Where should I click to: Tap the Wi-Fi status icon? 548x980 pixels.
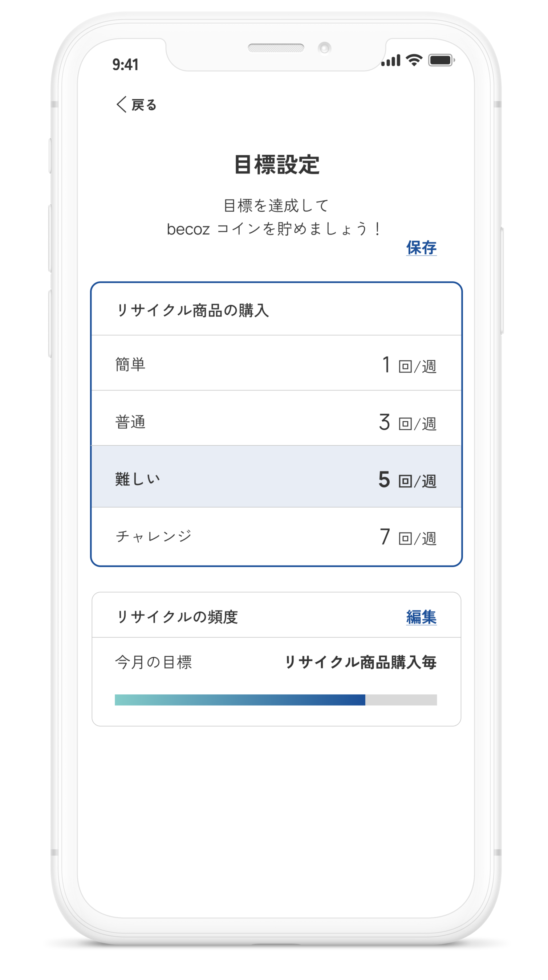pos(414,60)
